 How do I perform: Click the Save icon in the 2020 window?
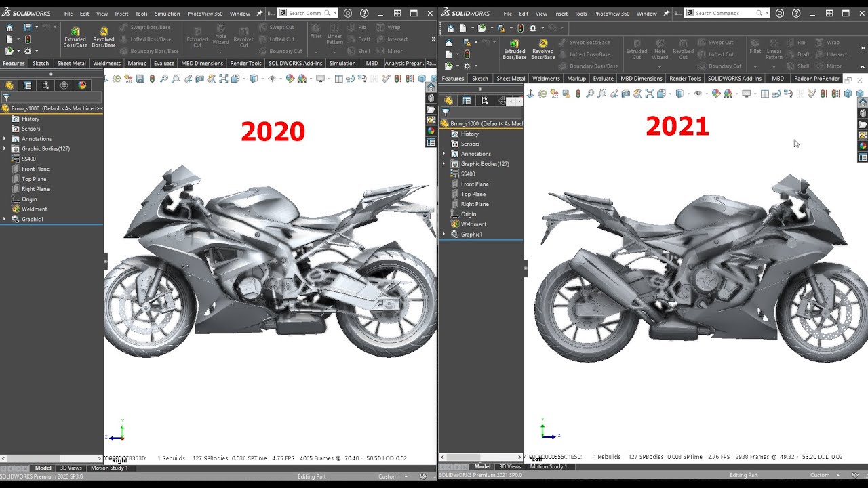click(x=28, y=27)
